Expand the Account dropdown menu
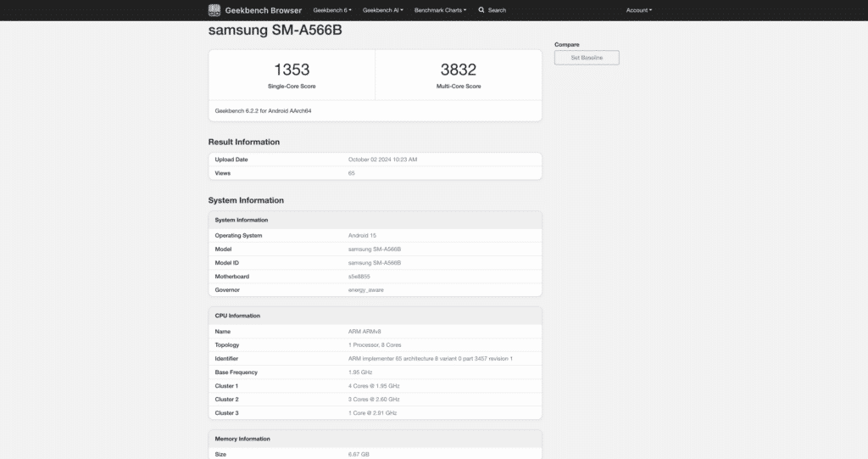868x459 pixels. 639,10
